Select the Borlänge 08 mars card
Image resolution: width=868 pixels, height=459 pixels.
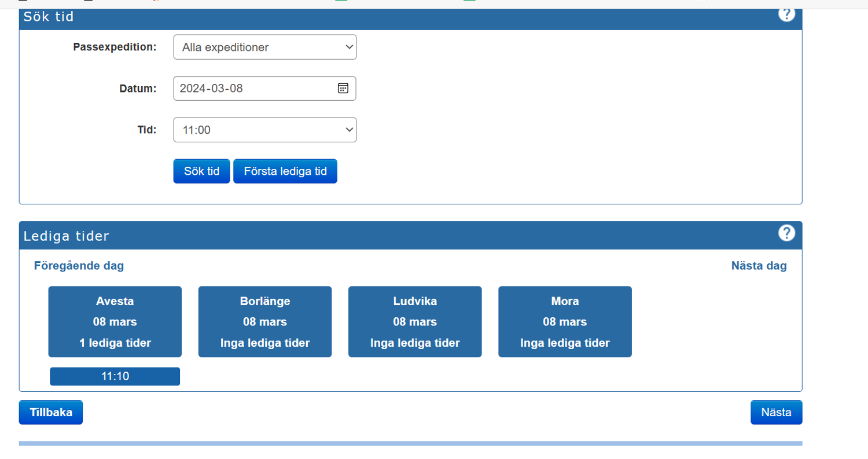(264, 322)
